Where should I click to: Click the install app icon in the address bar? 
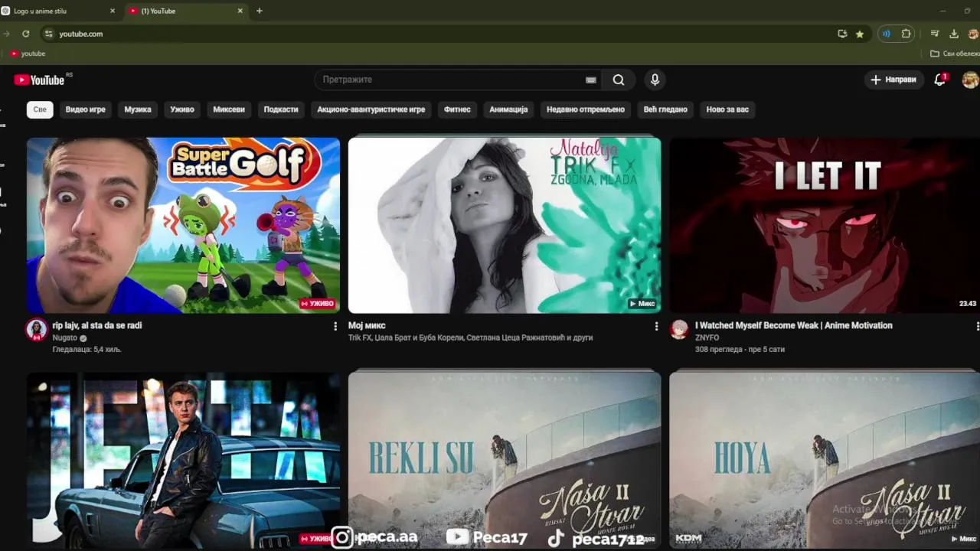(842, 34)
